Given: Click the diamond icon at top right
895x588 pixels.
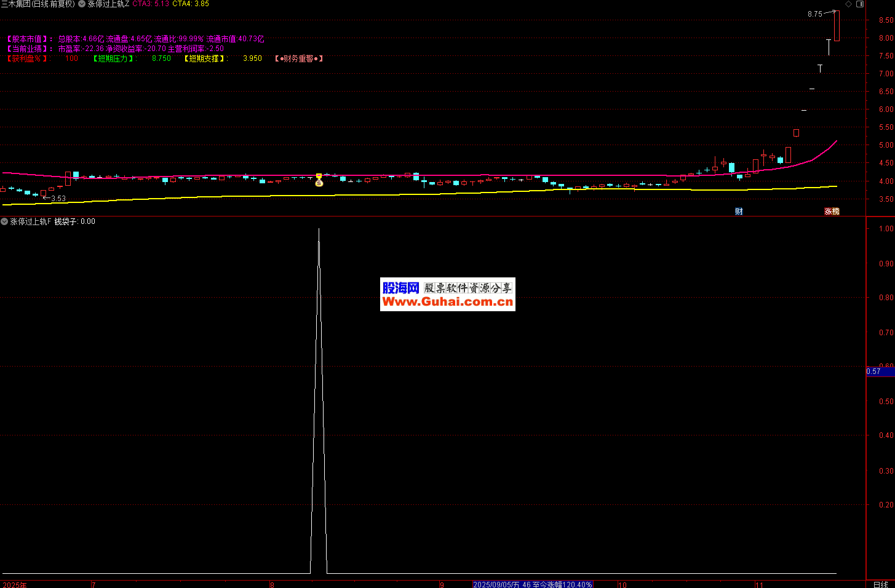Looking at the screenshot, I should tap(849, 4).
